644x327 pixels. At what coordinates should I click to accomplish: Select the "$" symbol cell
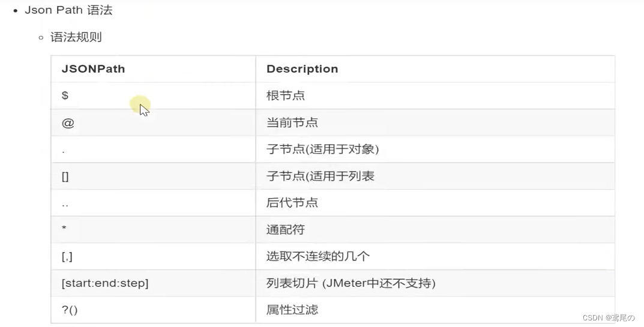coord(65,95)
